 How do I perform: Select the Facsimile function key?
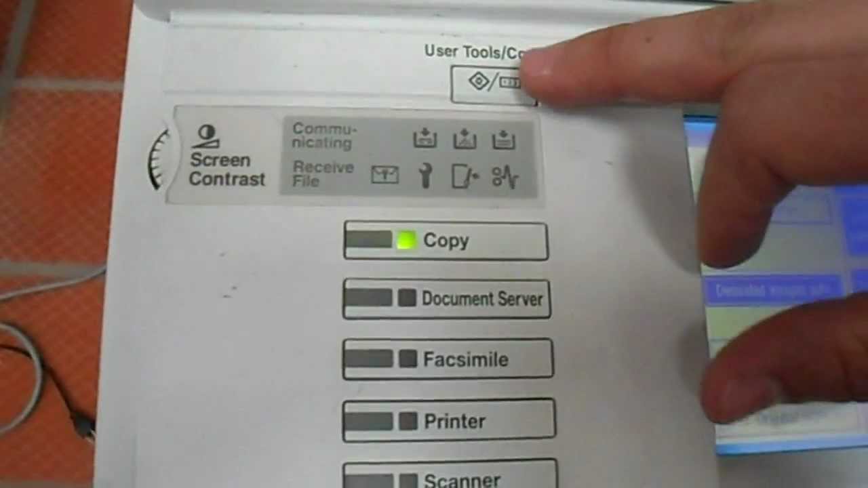pos(448,359)
